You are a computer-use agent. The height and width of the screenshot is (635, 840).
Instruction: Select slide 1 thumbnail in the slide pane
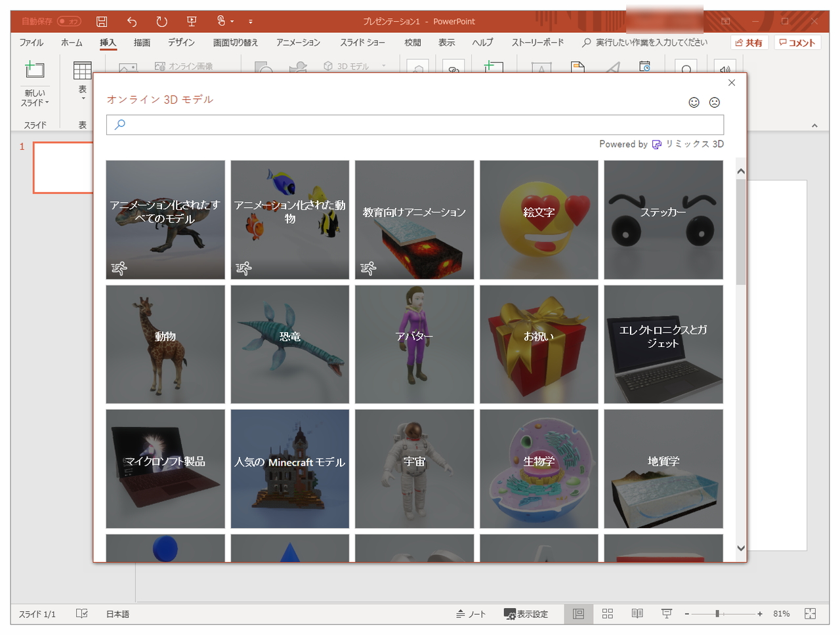click(x=63, y=167)
